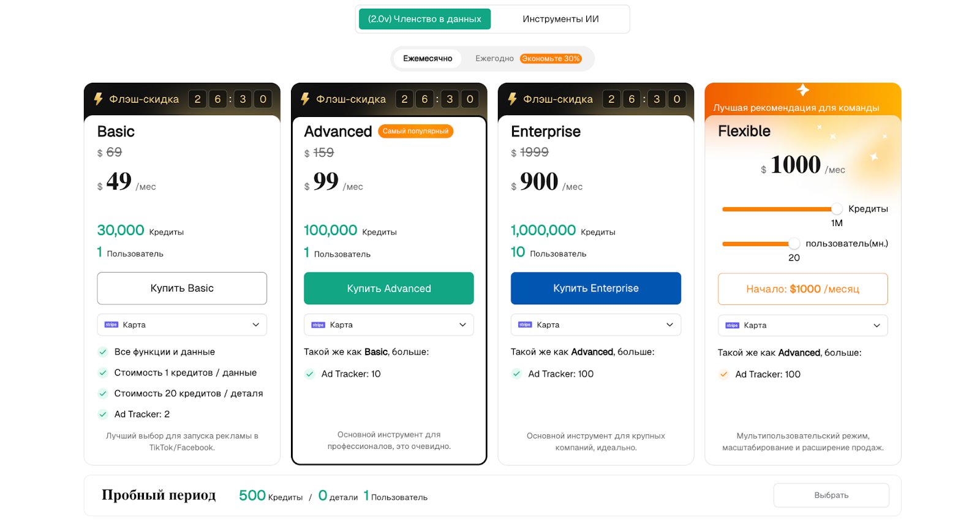Expand the Карта payment dropdown under Advanced
Image resolution: width=980 pixels, height=520 pixels.
389,325
